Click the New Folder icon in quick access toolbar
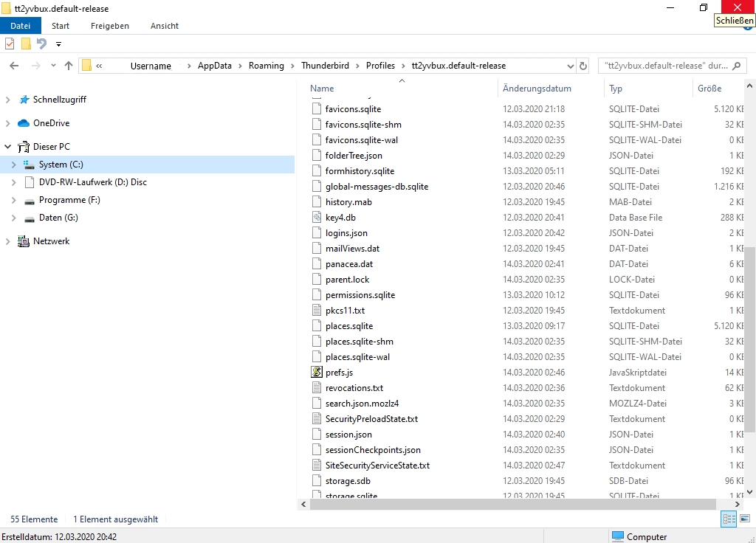Screen dimensions: 756x543 point(26,44)
